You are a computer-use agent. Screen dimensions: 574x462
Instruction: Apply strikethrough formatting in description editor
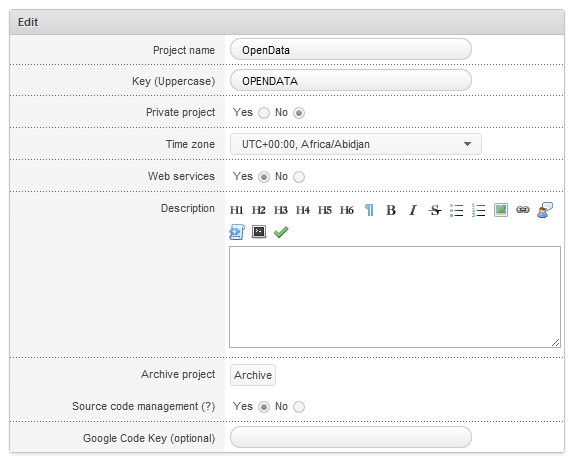[435, 210]
